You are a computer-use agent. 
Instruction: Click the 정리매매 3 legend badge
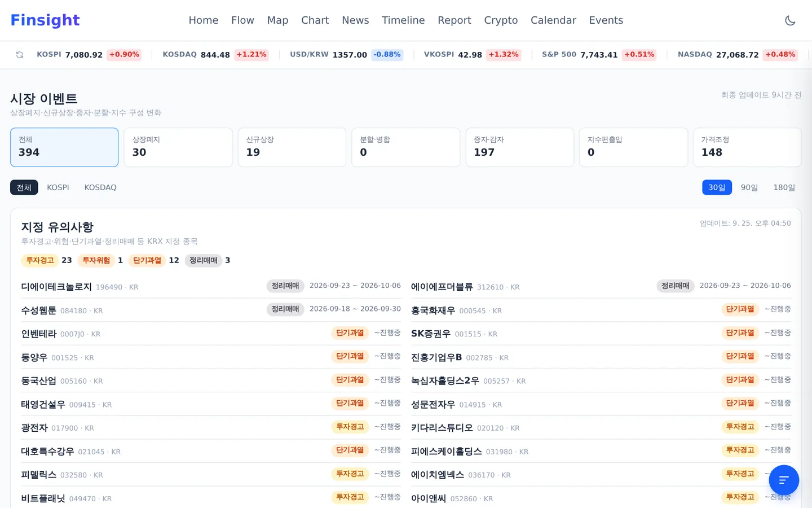207,260
